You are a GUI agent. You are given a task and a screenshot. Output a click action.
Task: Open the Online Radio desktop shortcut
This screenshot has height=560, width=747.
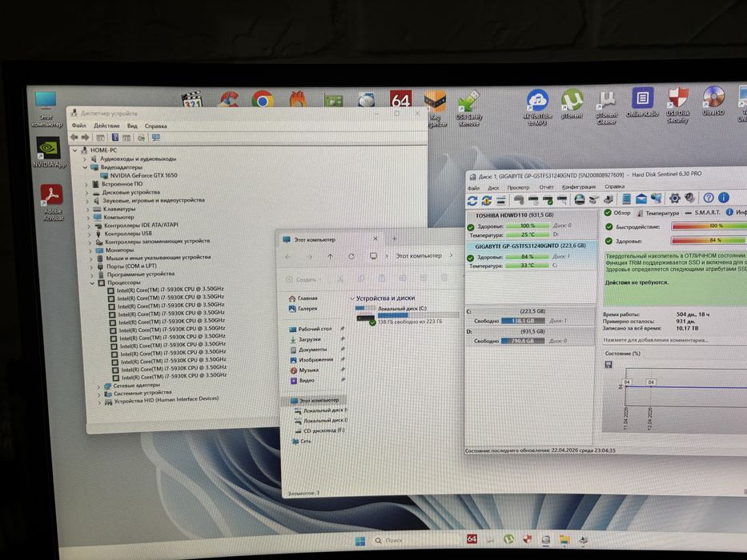tap(642, 102)
